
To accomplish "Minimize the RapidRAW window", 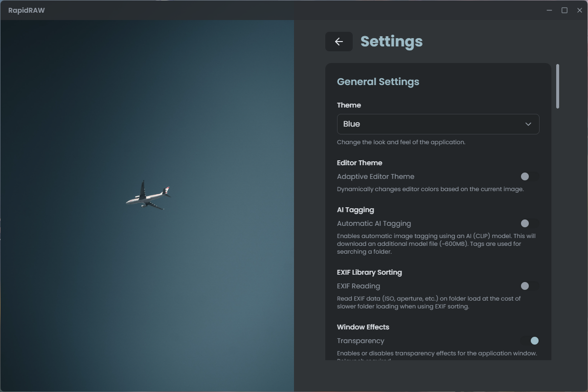I will click(x=549, y=10).
